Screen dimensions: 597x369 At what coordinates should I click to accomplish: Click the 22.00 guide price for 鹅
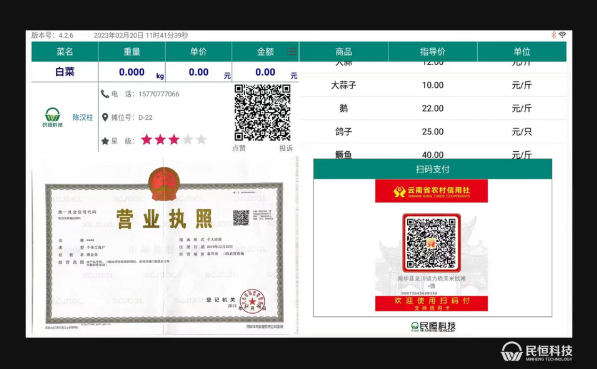click(433, 109)
